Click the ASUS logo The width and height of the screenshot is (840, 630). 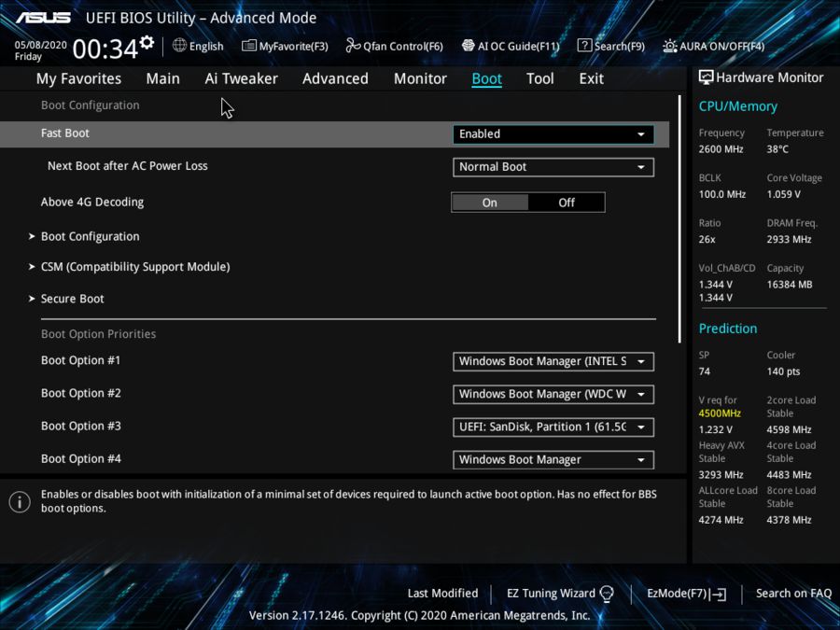43,18
